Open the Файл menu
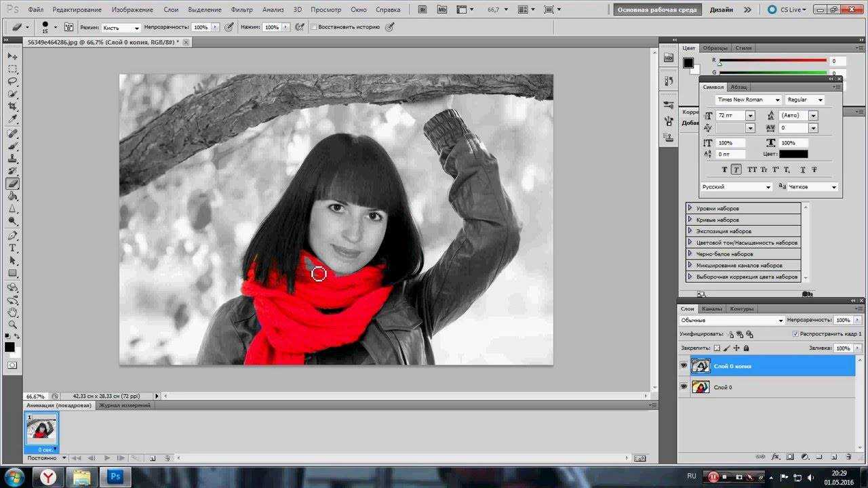This screenshot has height=488, width=868. pyautogui.click(x=36, y=9)
